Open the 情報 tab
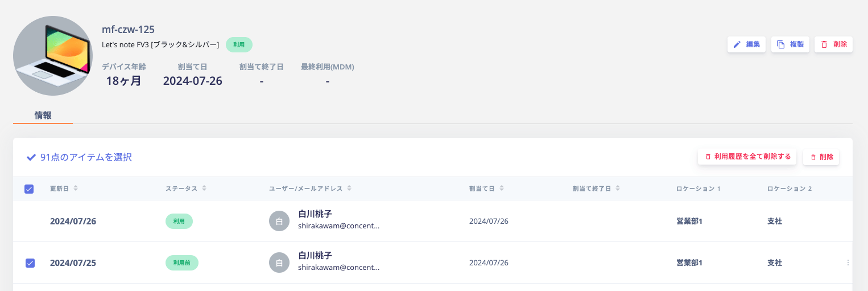868x291 pixels. (43, 115)
